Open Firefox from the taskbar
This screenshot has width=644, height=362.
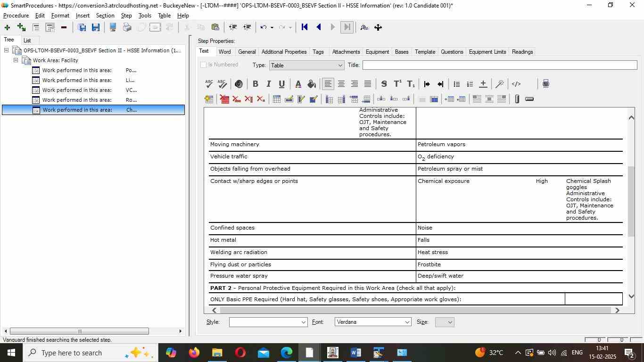(x=194, y=353)
